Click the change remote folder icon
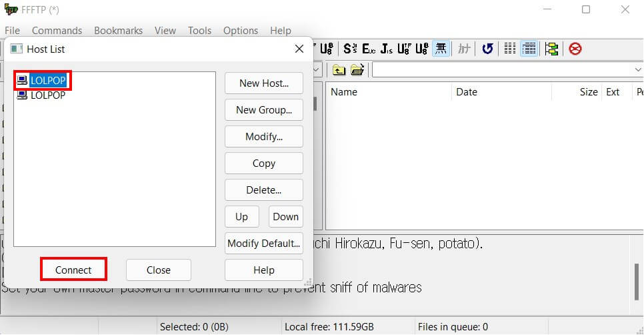 357,70
